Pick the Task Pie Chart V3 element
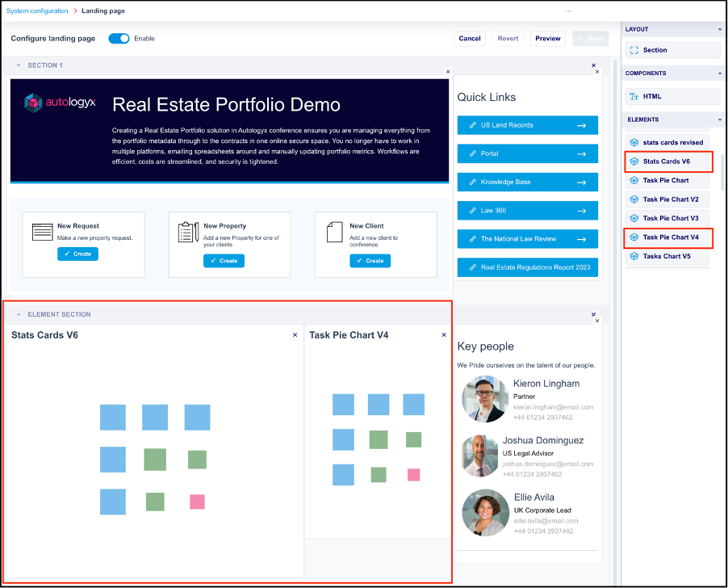 coord(667,218)
